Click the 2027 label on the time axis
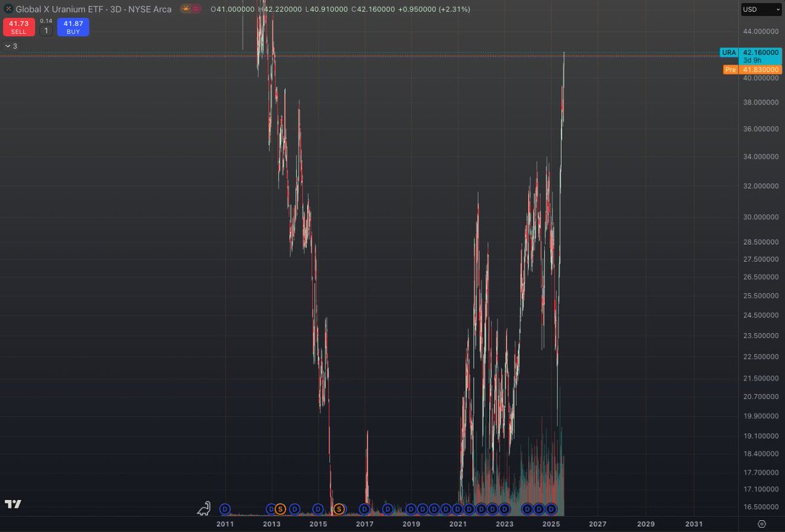This screenshot has height=532, width=785. coord(597,524)
